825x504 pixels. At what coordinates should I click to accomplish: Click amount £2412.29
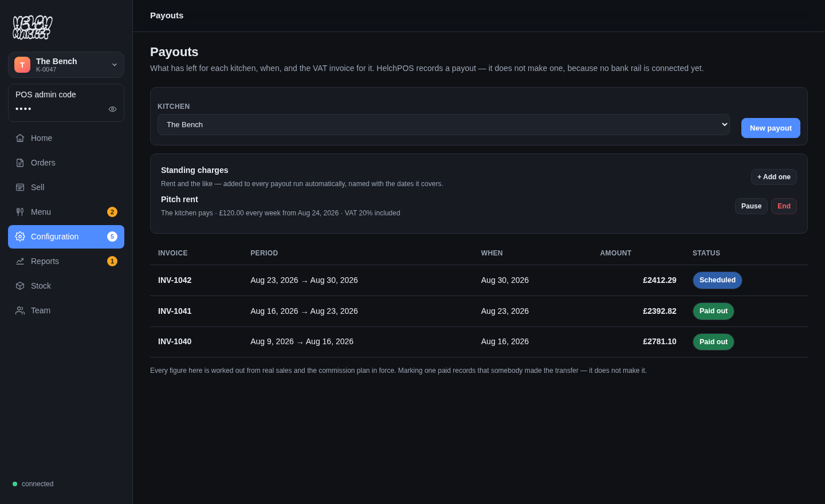[659, 280]
